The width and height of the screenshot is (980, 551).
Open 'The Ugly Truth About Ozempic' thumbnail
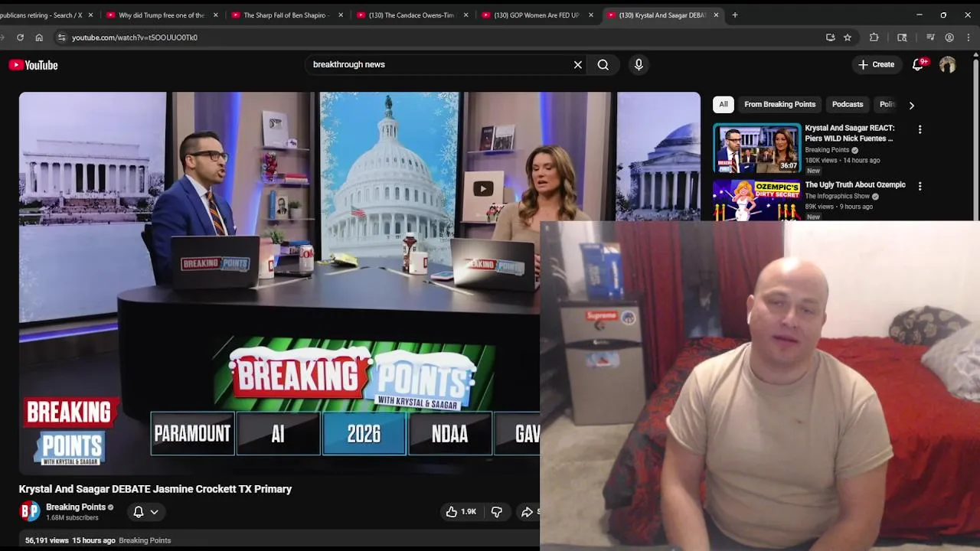(756, 200)
